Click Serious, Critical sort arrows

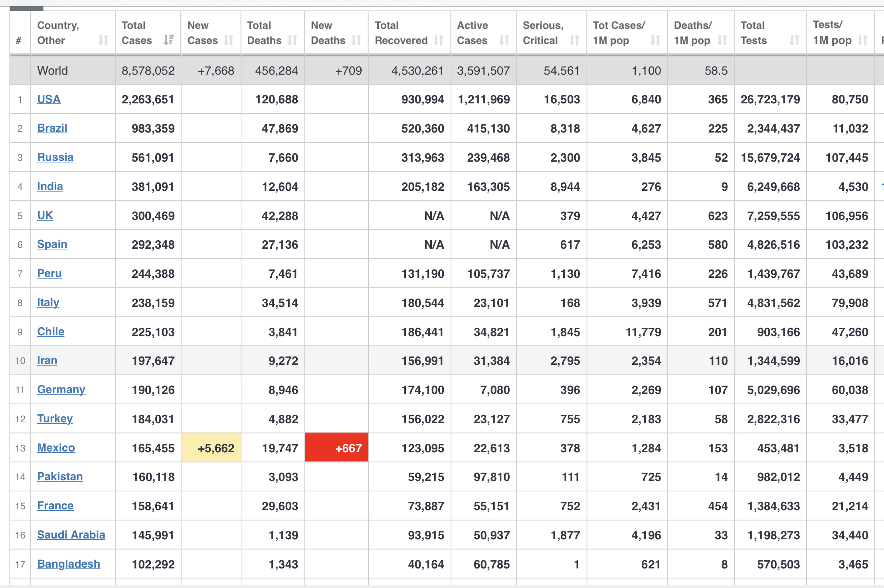(x=574, y=40)
